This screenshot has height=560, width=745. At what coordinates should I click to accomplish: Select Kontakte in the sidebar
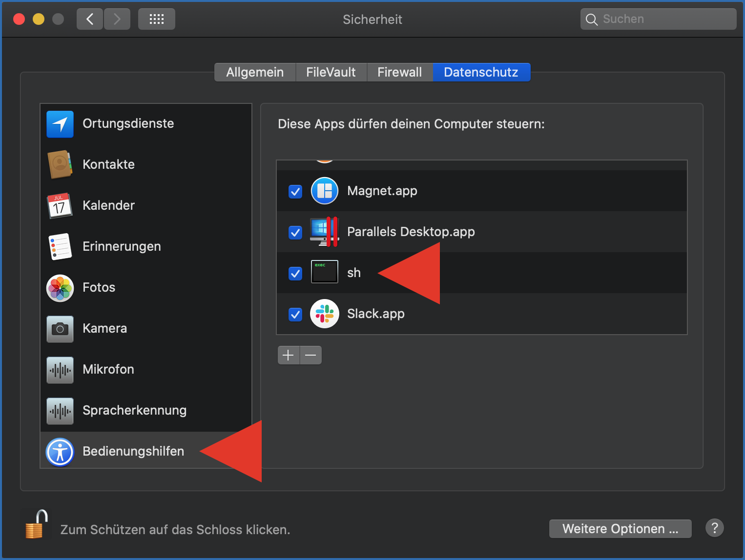coord(108,165)
